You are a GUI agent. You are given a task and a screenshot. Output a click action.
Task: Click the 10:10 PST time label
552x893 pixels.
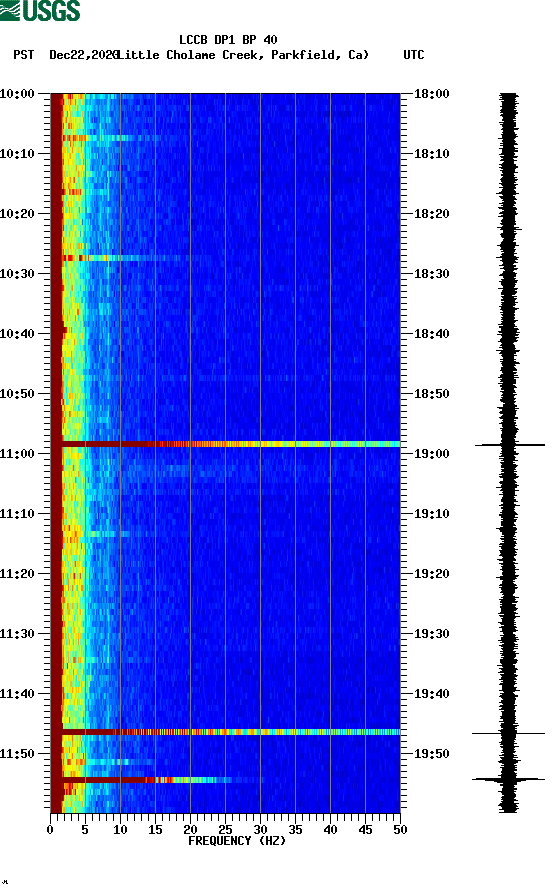(x=17, y=154)
